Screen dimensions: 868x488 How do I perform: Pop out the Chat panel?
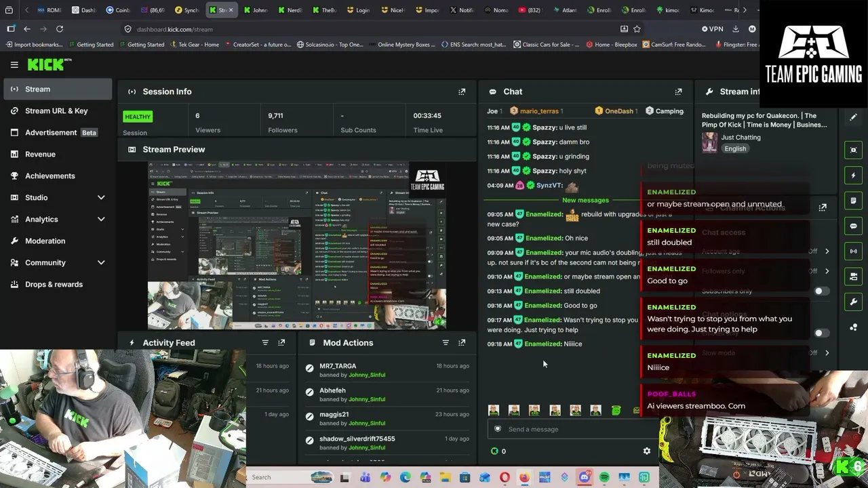[x=678, y=91]
